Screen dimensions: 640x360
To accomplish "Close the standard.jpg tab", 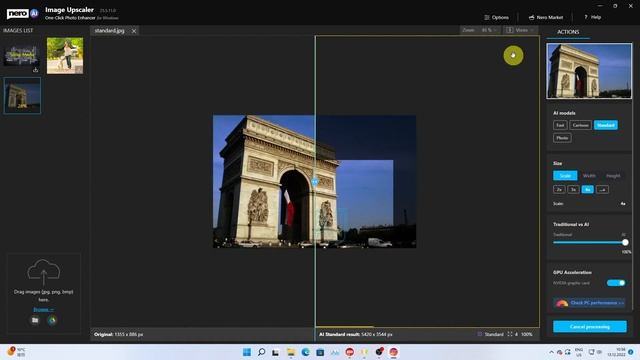I will pyautogui.click(x=134, y=31).
